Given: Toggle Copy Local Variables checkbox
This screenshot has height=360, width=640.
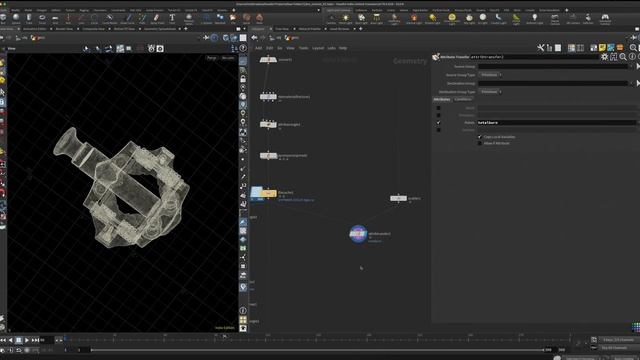Looking at the screenshot, I should [480, 137].
